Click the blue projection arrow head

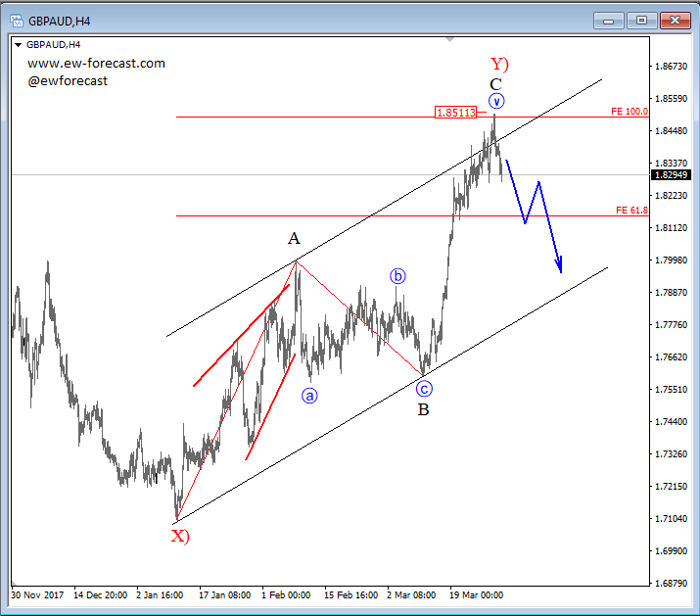[559, 265]
